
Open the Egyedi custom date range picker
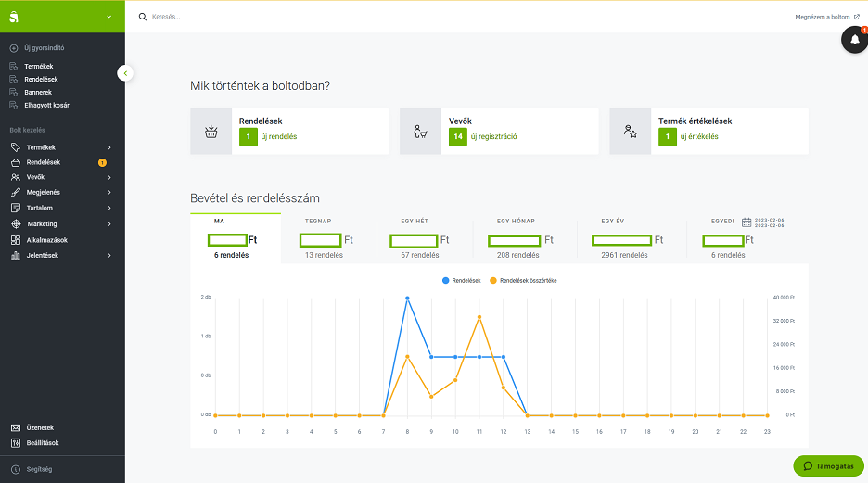click(747, 222)
